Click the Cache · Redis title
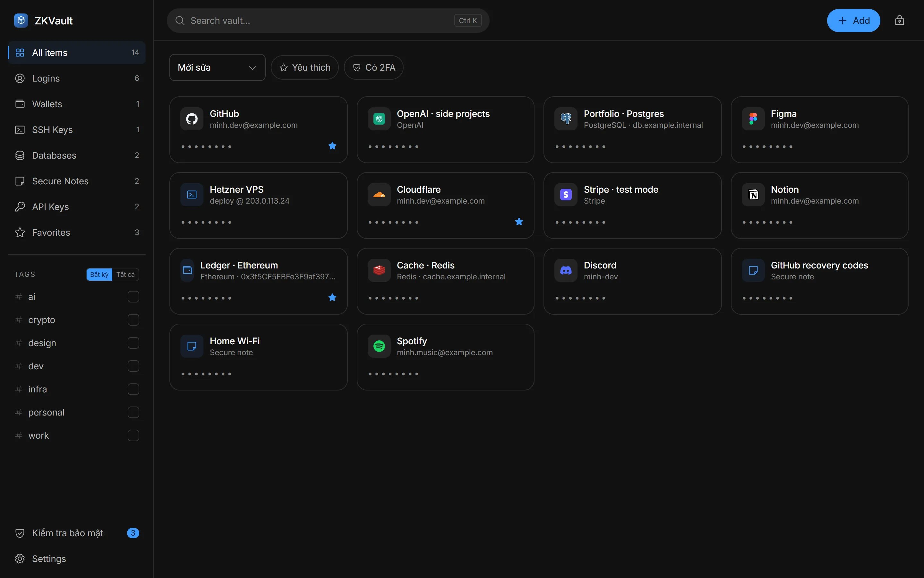This screenshot has height=578, width=924. coord(425,265)
